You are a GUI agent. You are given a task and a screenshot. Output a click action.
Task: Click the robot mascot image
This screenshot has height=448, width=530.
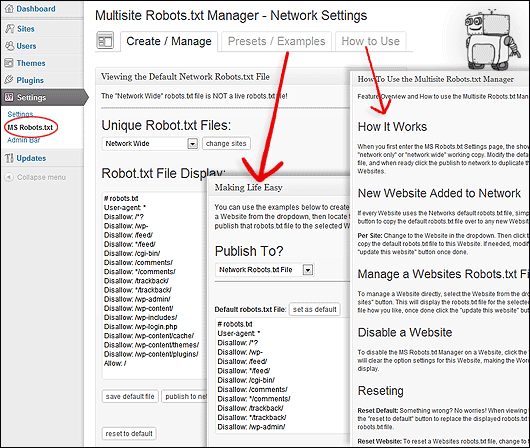pos(492,40)
